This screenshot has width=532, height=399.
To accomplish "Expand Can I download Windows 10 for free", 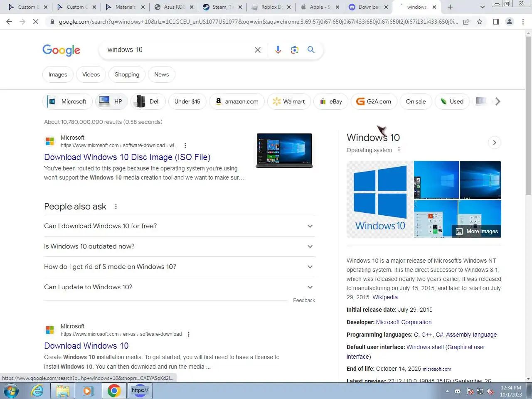I will point(179,226).
